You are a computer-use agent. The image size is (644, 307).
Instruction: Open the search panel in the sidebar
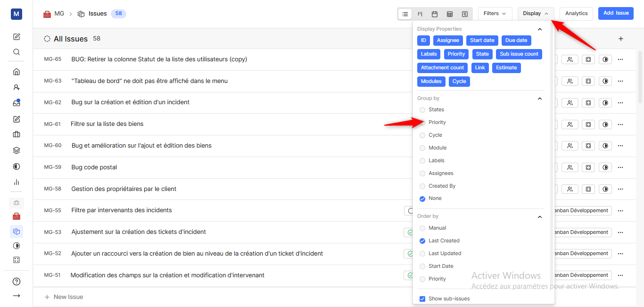click(x=16, y=52)
